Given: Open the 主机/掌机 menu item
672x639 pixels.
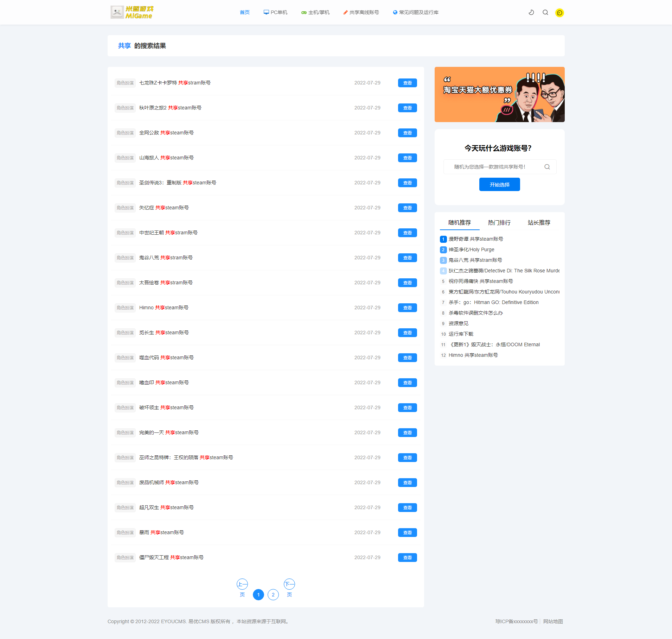Looking at the screenshot, I should pos(315,12).
